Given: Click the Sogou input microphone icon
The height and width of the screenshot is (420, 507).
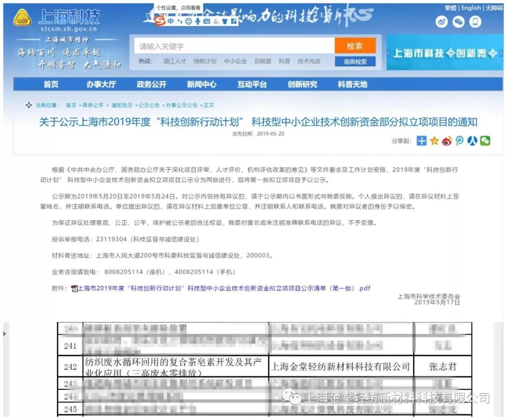Looking at the screenshot, I should (198, 21).
